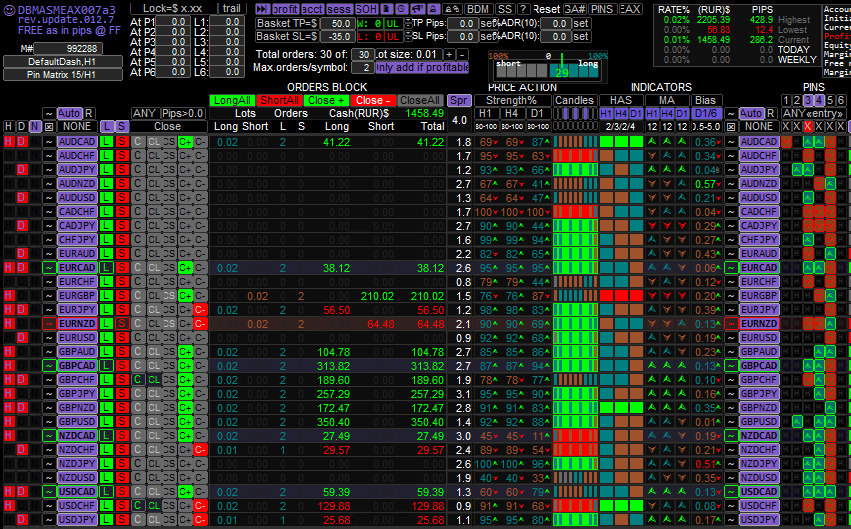
Task: Toggle the red D flag in AUDJPY row
Action: tap(21, 170)
